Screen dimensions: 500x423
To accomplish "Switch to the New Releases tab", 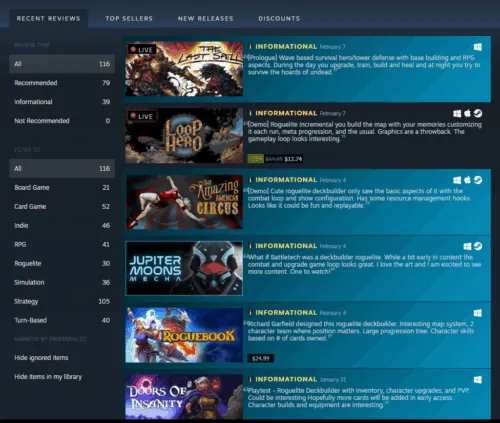I will 205,18.
